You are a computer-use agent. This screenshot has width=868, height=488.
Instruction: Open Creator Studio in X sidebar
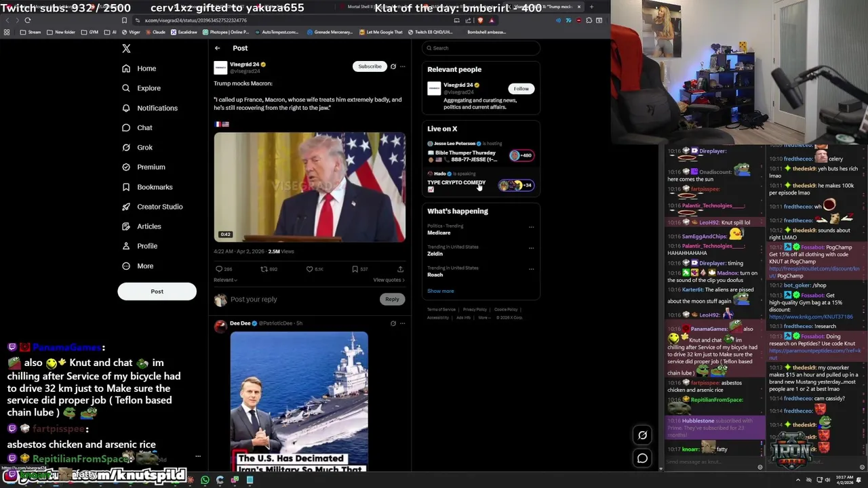coord(152,207)
